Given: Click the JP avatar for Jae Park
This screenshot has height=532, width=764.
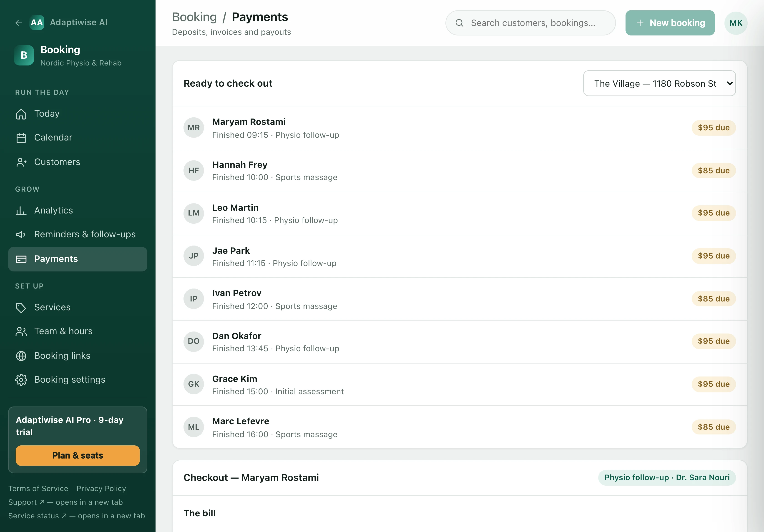Looking at the screenshot, I should tap(194, 256).
